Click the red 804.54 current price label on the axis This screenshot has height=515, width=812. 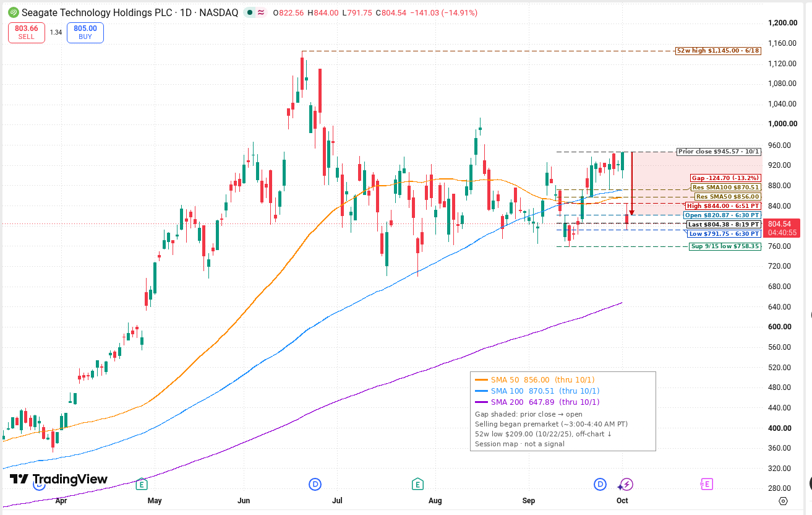tap(783, 228)
